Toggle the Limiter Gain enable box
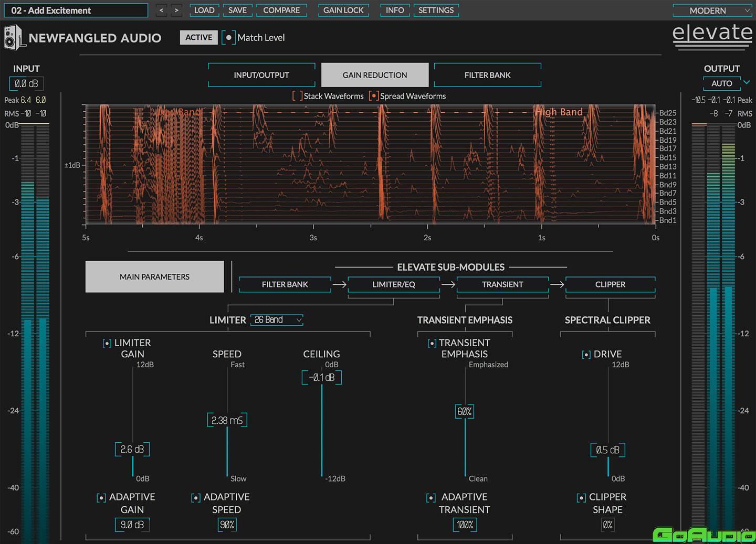Screen dimensions: 756x544 click(x=107, y=343)
